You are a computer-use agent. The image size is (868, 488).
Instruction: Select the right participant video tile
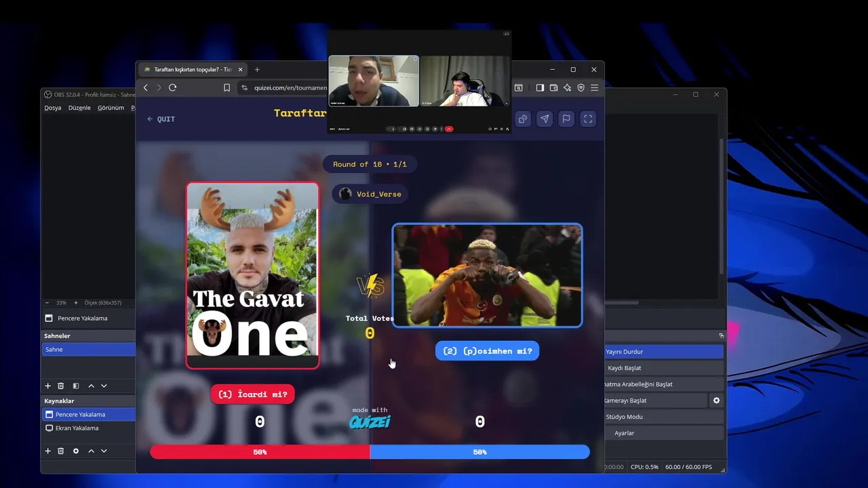(465, 81)
